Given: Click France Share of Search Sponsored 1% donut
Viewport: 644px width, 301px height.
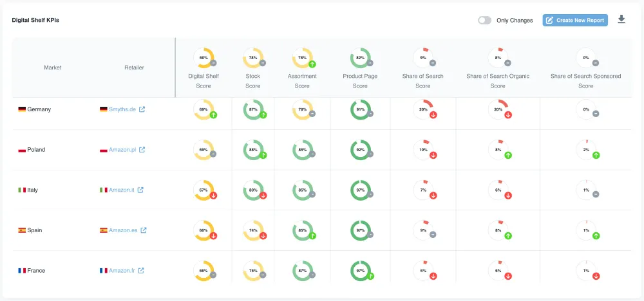Looking at the screenshot, I should click(586, 271).
